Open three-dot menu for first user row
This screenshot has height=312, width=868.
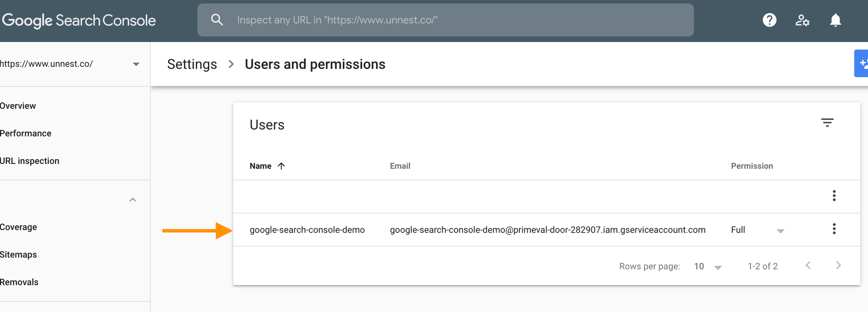point(834,196)
